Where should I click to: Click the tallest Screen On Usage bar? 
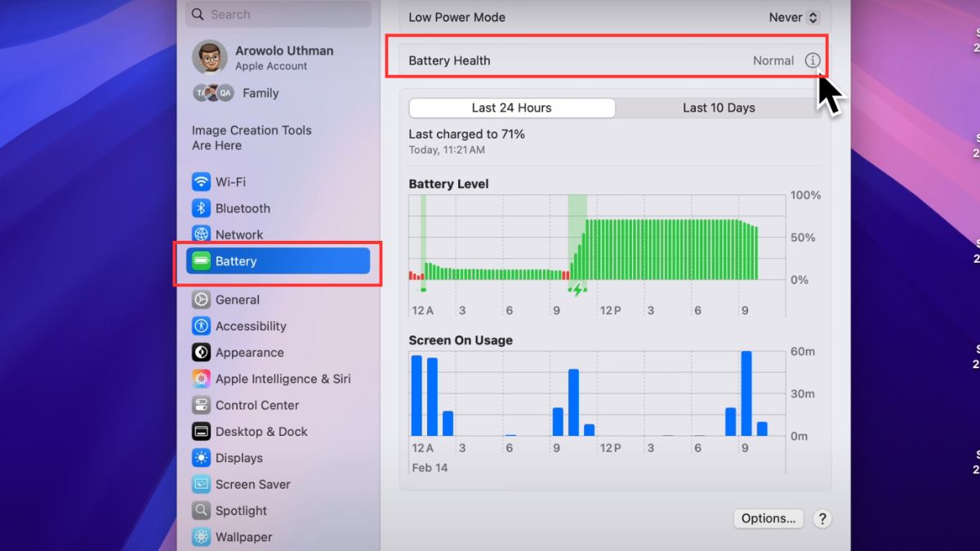point(746,393)
